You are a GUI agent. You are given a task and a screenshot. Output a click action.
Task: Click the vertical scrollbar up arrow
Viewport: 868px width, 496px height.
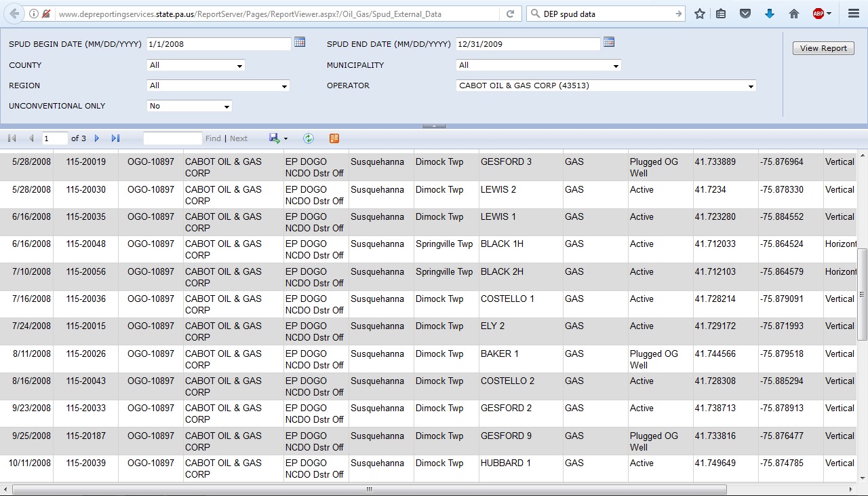(863, 154)
